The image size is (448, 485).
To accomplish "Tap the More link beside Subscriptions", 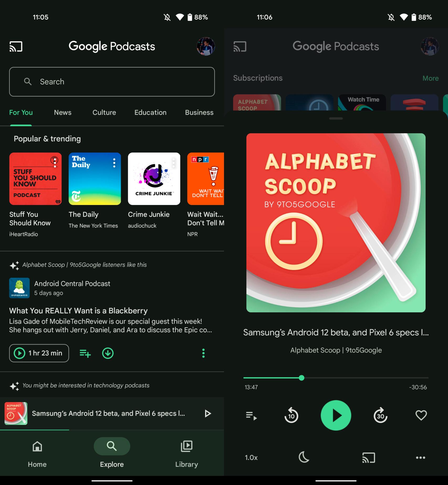I will click(430, 78).
